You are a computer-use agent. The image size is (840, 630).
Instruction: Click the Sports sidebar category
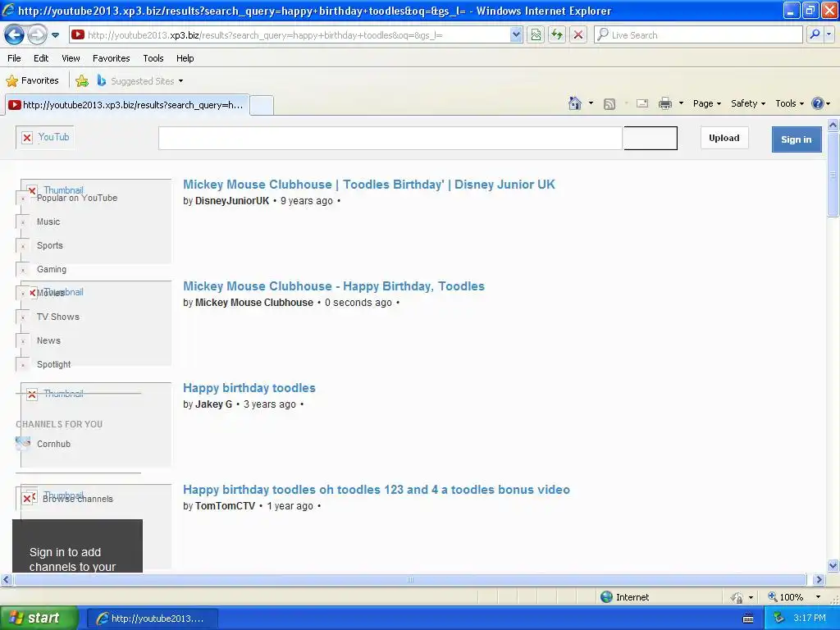pyautogui.click(x=50, y=245)
